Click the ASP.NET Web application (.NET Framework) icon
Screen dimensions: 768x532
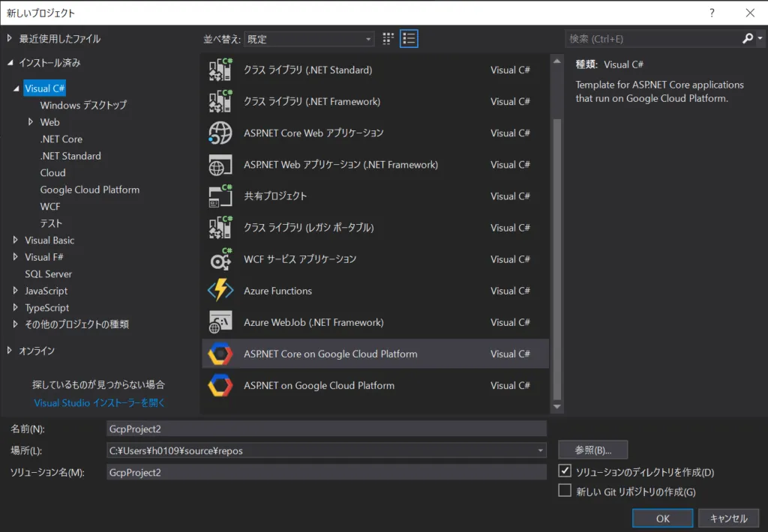[220, 164]
